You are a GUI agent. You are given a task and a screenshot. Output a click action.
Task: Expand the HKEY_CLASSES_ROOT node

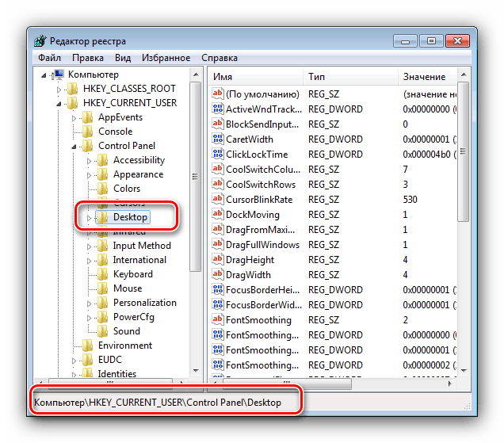[x=59, y=90]
